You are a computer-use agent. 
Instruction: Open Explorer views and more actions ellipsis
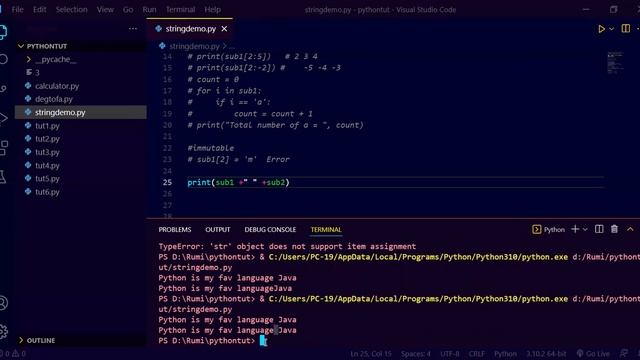point(133,29)
